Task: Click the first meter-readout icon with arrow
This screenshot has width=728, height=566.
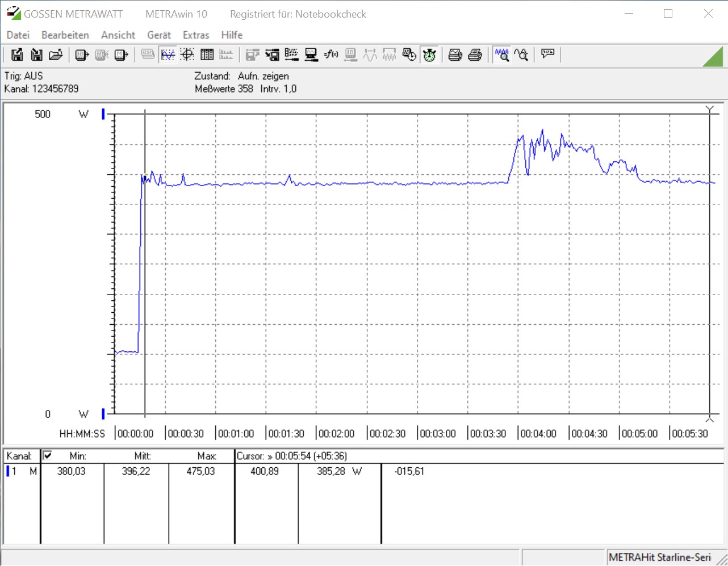Action: pyautogui.click(x=82, y=54)
